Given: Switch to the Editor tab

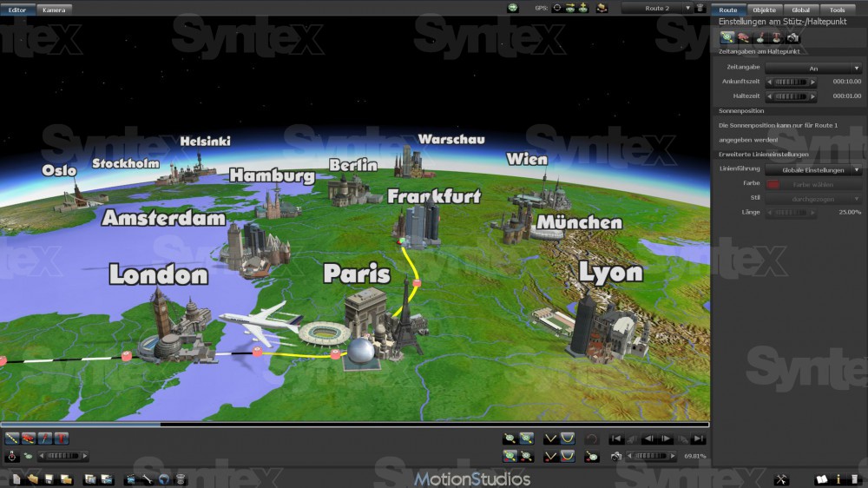Looking at the screenshot, I should click(17, 10).
